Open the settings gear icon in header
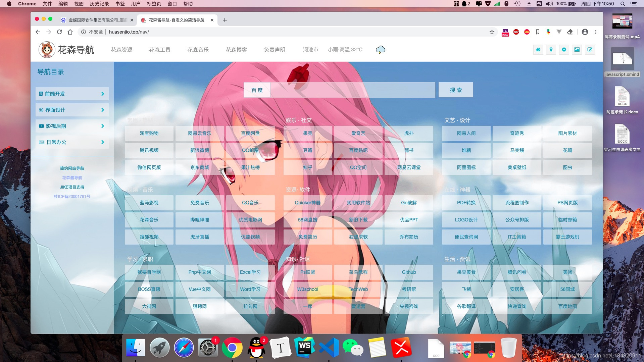644x362 pixels. point(564,50)
